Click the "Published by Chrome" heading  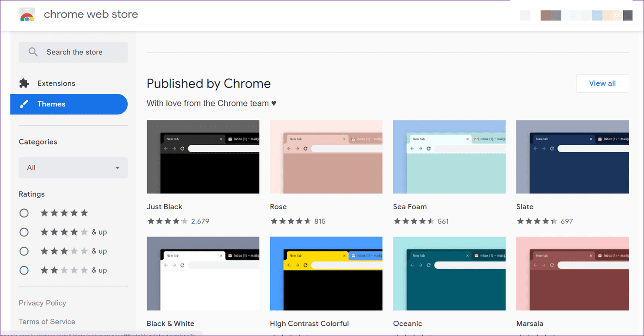click(x=209, y=83)
